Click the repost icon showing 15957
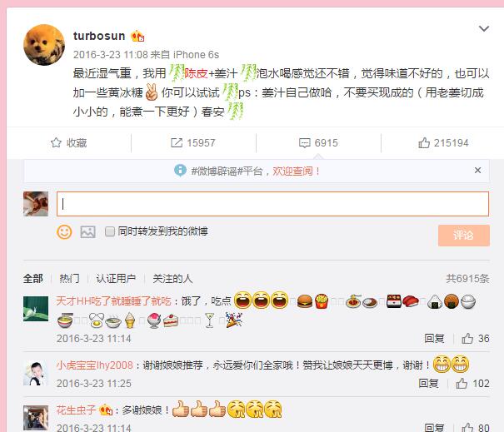 click(x=177, y=142)
